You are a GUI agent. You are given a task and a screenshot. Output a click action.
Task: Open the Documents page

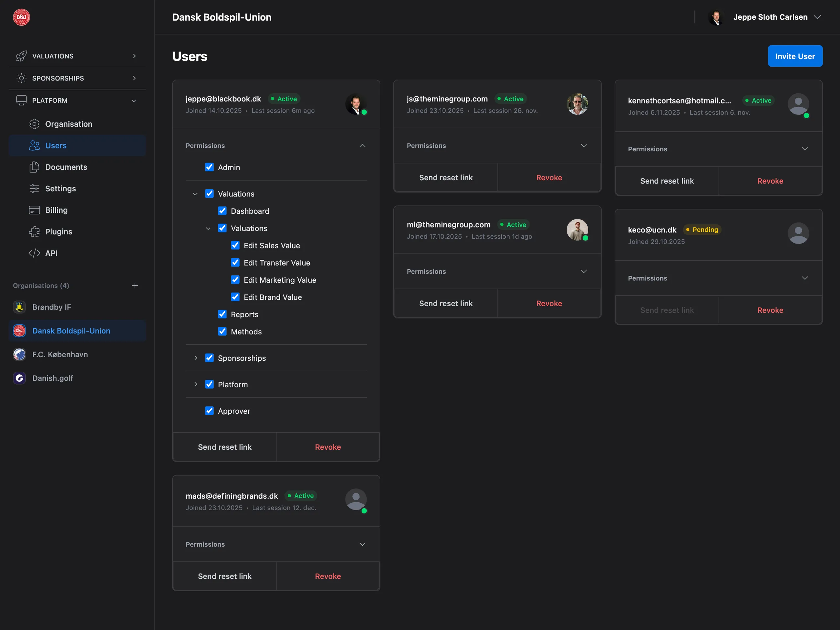coord(77,167)
